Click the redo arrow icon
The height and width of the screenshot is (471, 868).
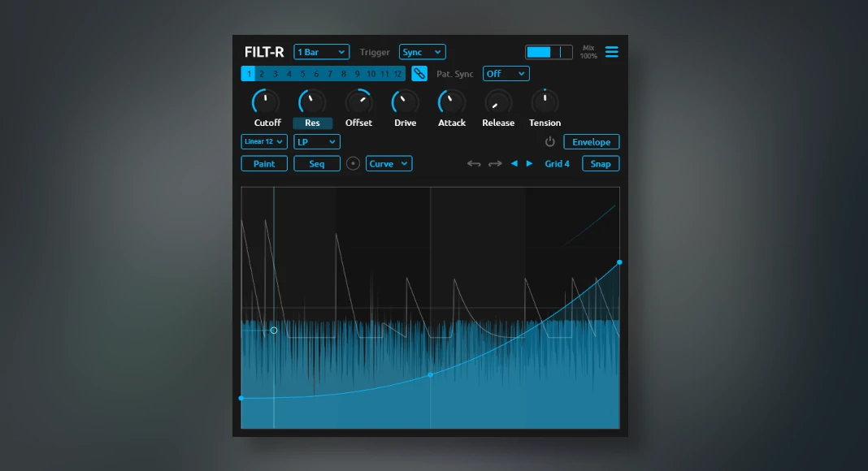point(495,164)
